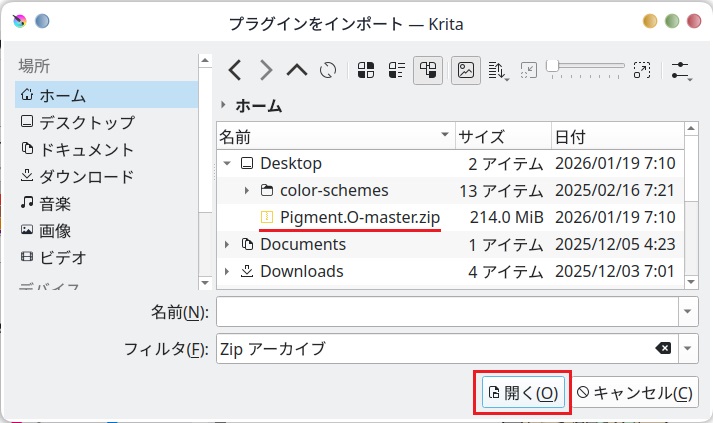
Task: Expand the color-schemes folder
Action: (x=247, y=190)
